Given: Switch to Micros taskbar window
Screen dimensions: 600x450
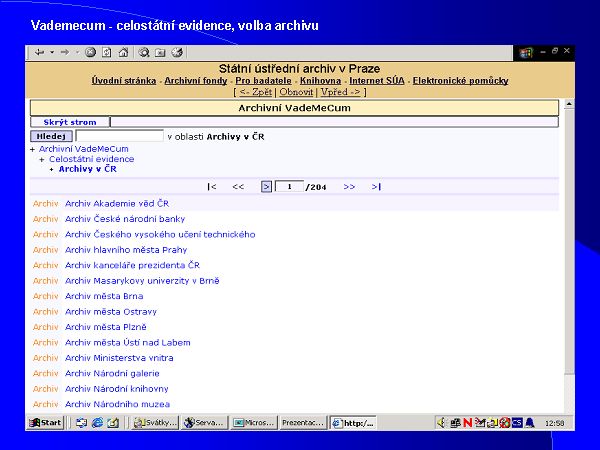Looking at the screenshot, I should click(254, 423).
